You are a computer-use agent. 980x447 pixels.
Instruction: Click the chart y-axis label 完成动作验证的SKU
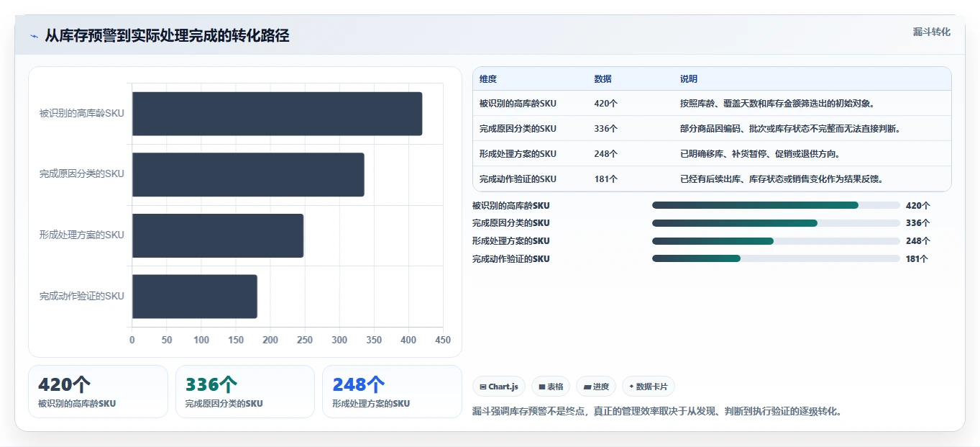[x=82, y=296]
